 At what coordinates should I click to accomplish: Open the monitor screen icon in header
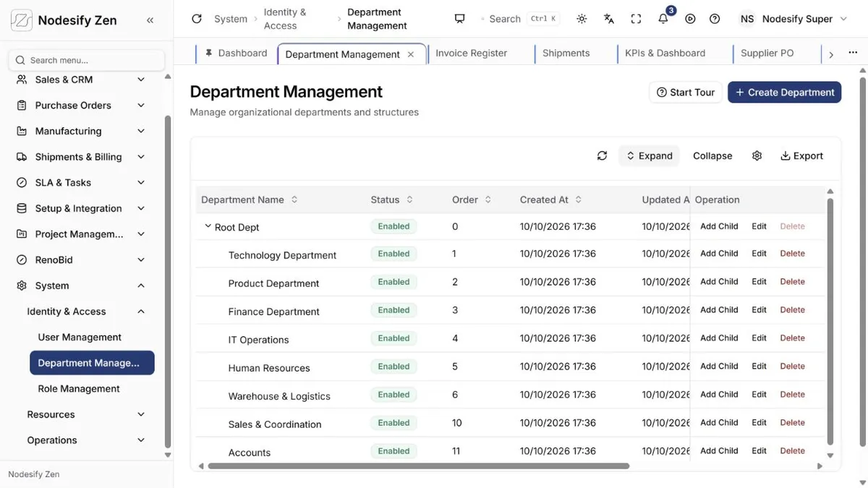click(459, 19)
